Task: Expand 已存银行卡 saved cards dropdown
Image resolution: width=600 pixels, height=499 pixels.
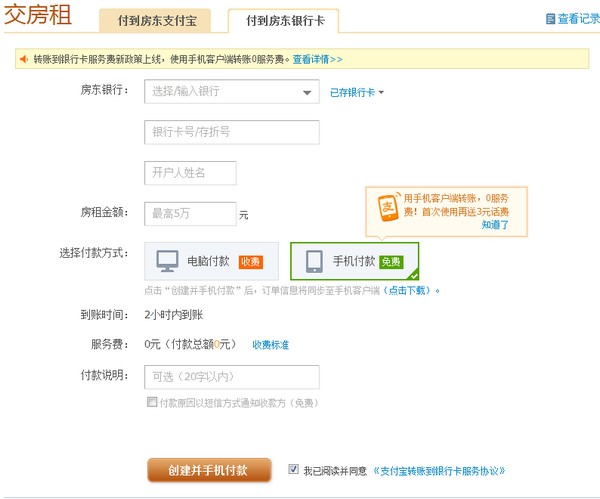Action: tap(357, 92)
